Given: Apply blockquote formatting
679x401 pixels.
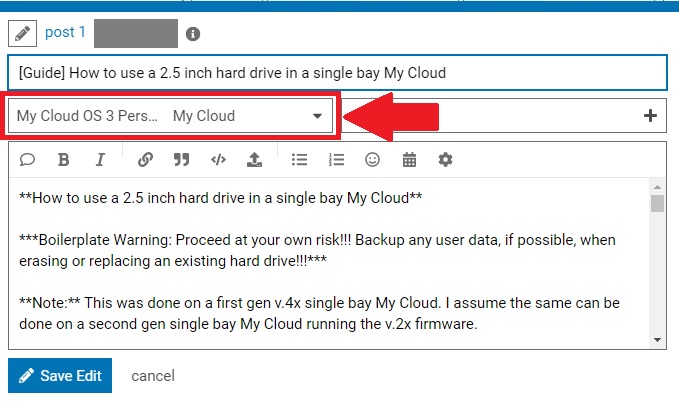Looking at the screenshot, I should coord(181,160).
